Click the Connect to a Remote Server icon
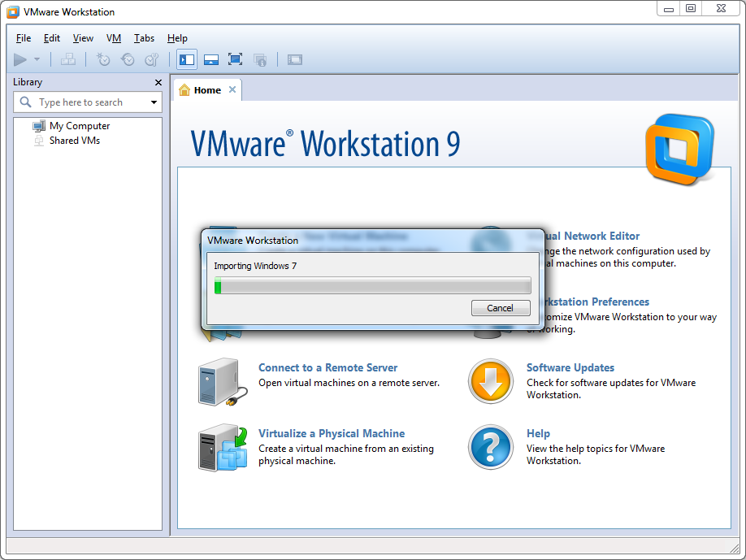The width and height of the screenshot is (746, 560). (x=219, y=381)
